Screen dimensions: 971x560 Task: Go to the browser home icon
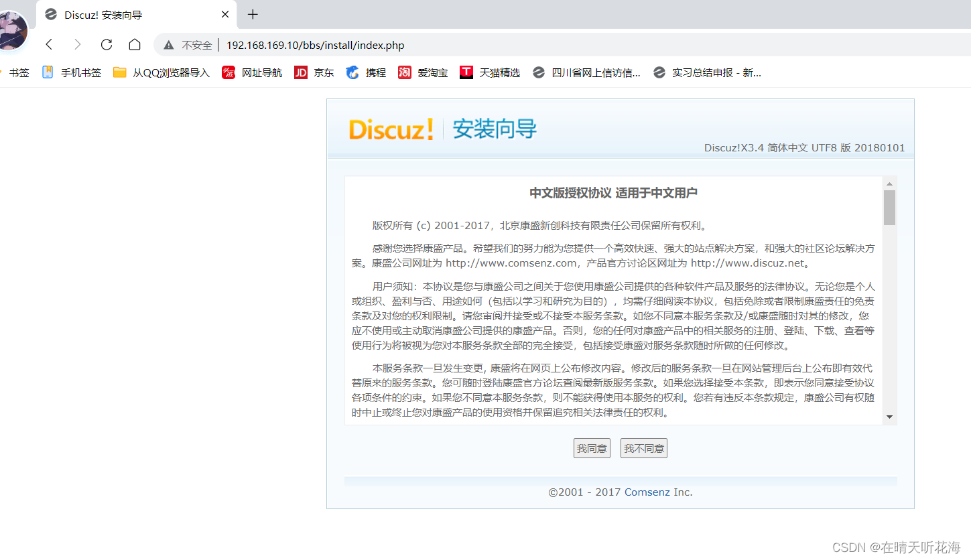pyautogui.click(x=135, y=45)
